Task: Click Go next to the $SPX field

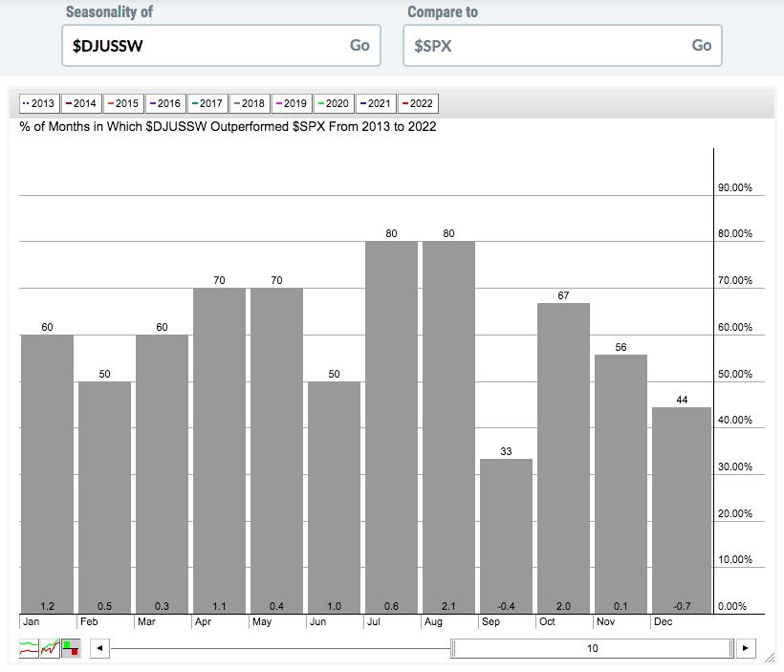Action: 701,45
